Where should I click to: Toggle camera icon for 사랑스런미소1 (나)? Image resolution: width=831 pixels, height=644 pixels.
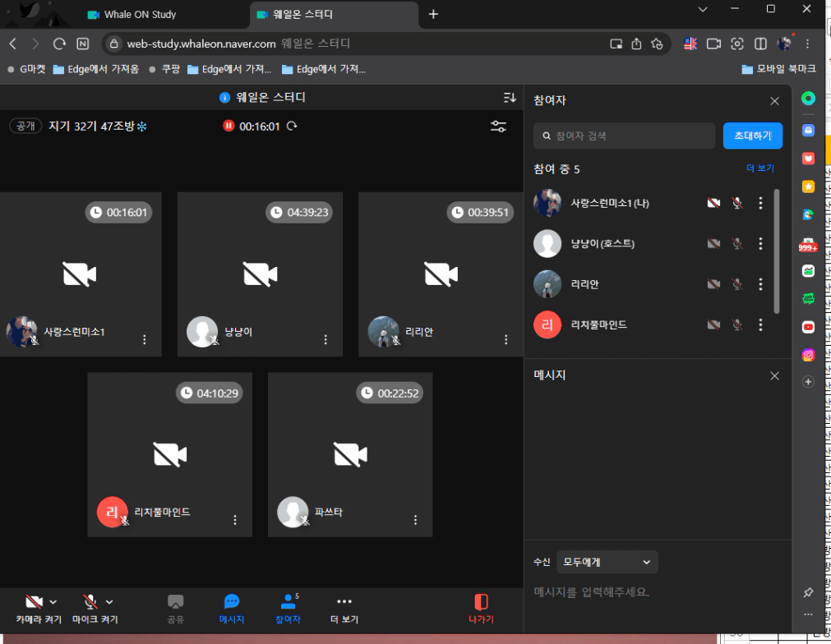[x=713, y=203]
